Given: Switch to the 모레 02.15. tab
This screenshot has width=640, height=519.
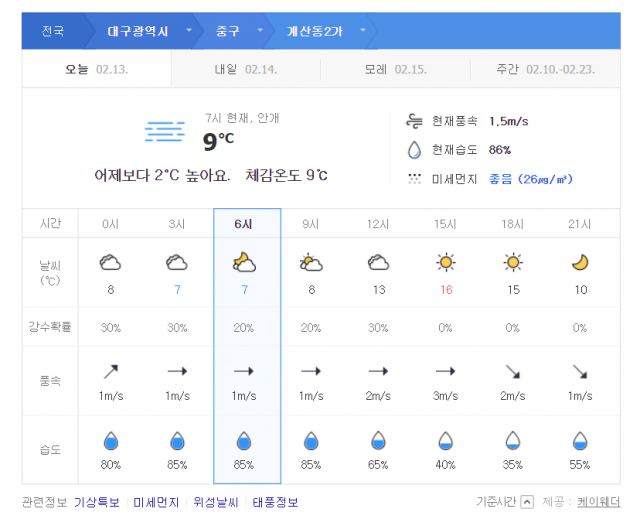Looking at the screenshot, I should [x=396, y=69].
